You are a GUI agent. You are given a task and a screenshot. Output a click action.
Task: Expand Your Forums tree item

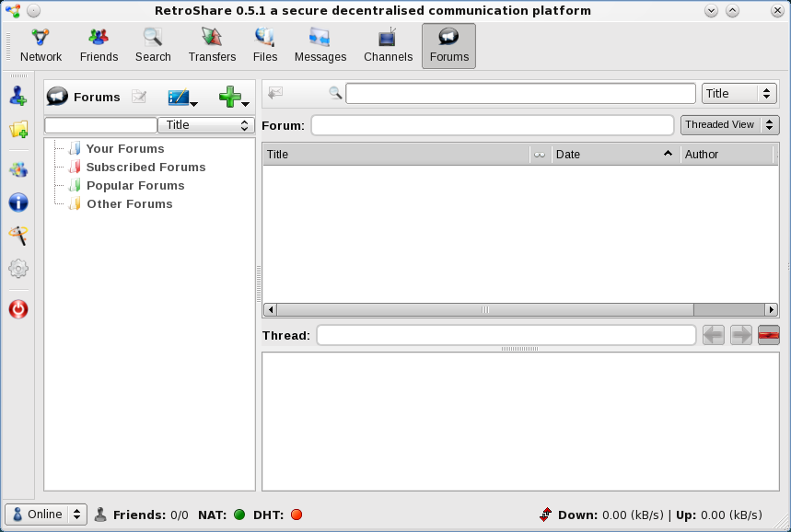point(125,149)
